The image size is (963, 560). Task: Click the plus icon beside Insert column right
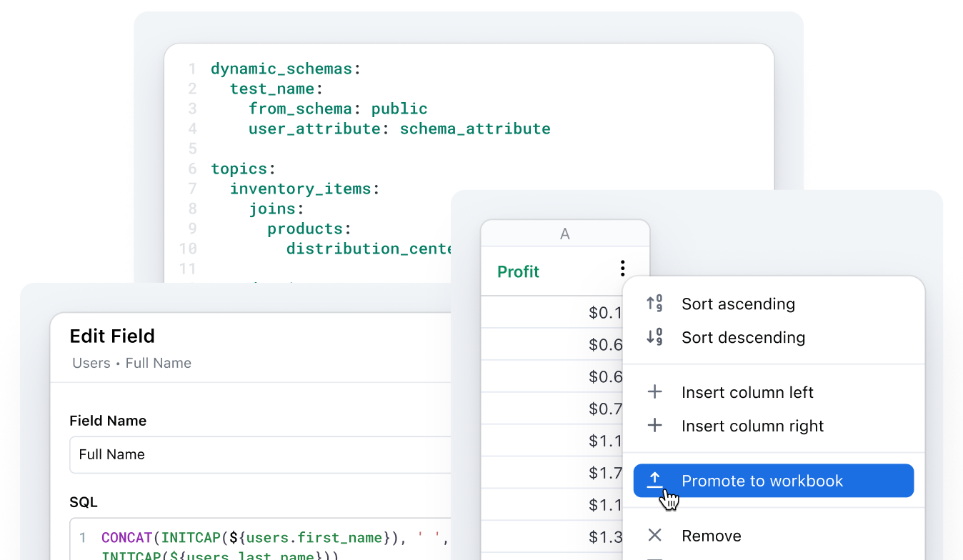point(654,425)
